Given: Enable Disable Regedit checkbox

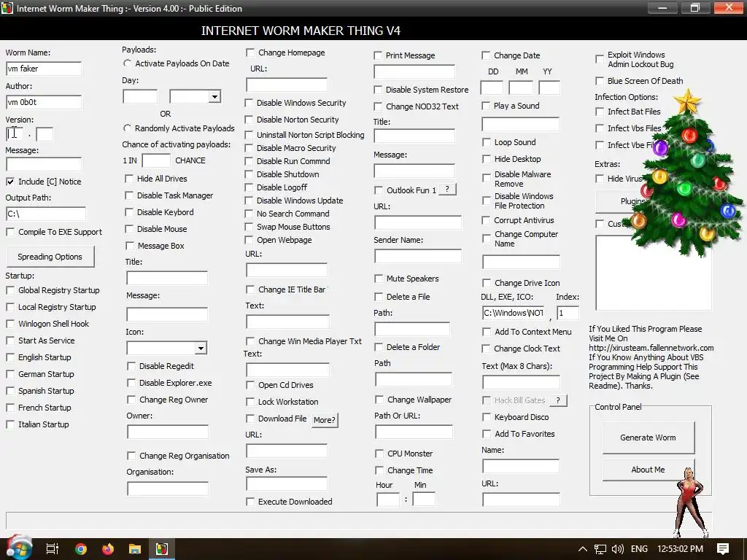Looking at the screenshot, I should tap(131, 366).
